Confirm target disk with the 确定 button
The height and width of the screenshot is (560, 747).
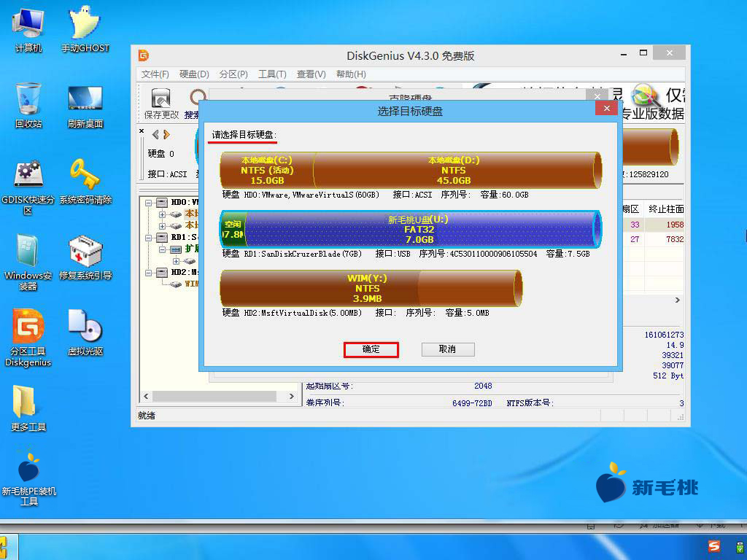371,349
